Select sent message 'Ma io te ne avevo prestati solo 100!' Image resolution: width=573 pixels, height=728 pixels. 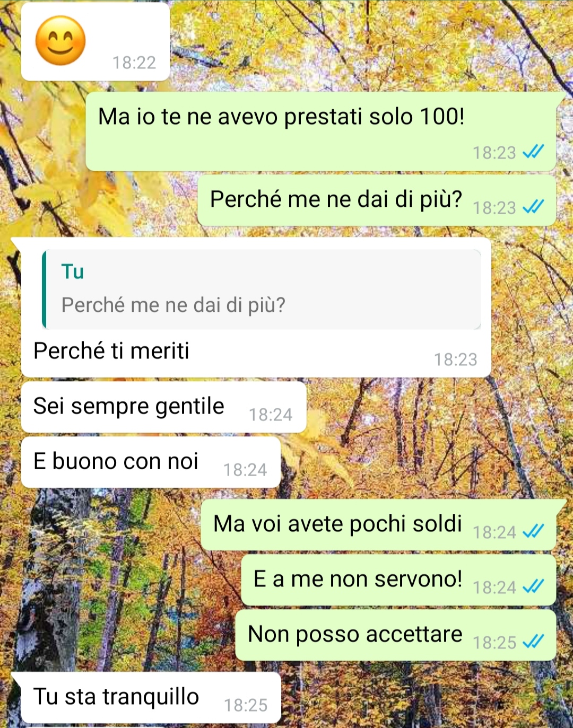tap(321, 131)
